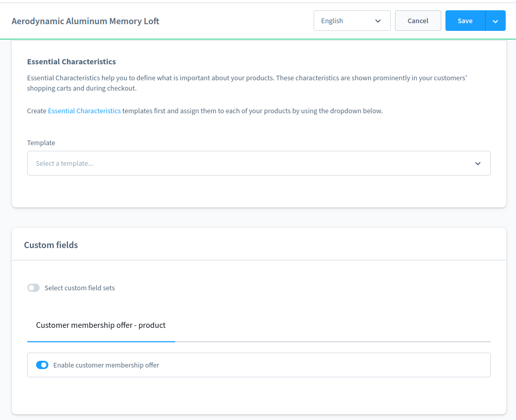Image resolution: width=516 pixels, height=420 pixels.
Task: Switch to Customer membership offer - product tab
Action: [x=101, y=325]
